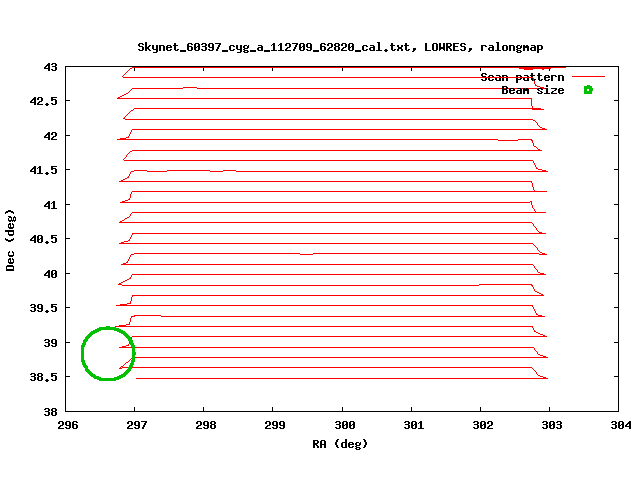640x480 pixels.
Task: Click the Dec tick label 42
Action: tap(51, 136)
